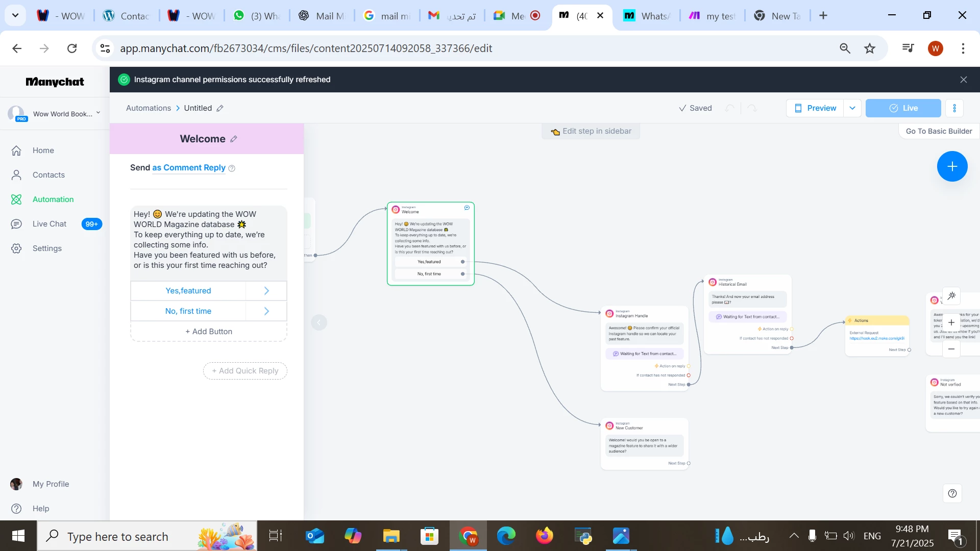Click the Add Quick Reply button
980x551 pixels.
click(245, 371)
